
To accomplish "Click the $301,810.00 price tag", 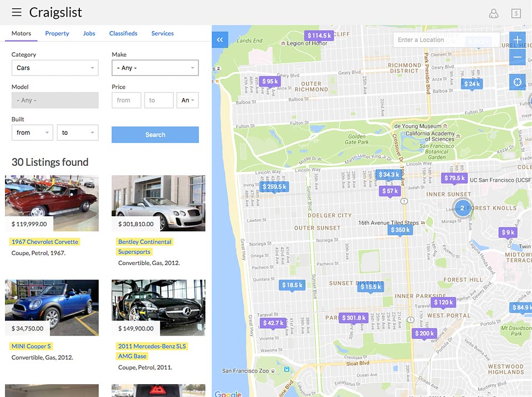I will click(136, 224).
